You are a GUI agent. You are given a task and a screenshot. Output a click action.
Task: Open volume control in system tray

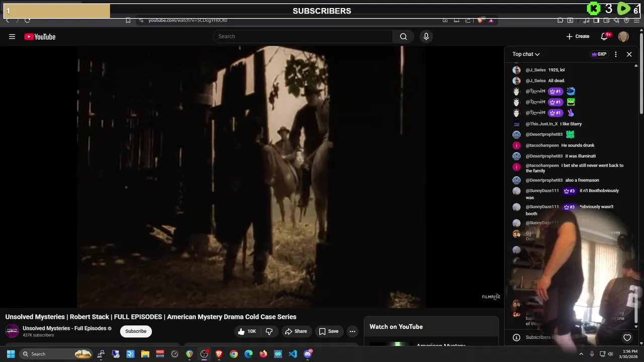click(610, 354)
